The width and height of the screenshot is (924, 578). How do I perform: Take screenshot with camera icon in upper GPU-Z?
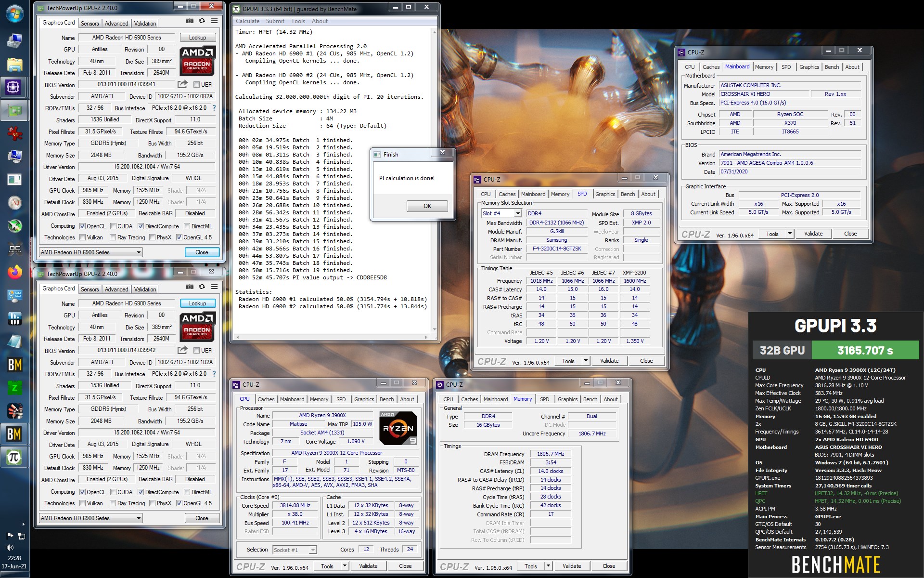tap(190, 21)
